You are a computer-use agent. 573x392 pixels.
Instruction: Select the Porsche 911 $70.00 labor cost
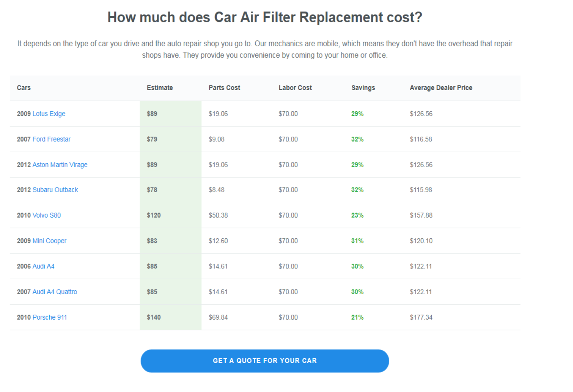(288, 317)
